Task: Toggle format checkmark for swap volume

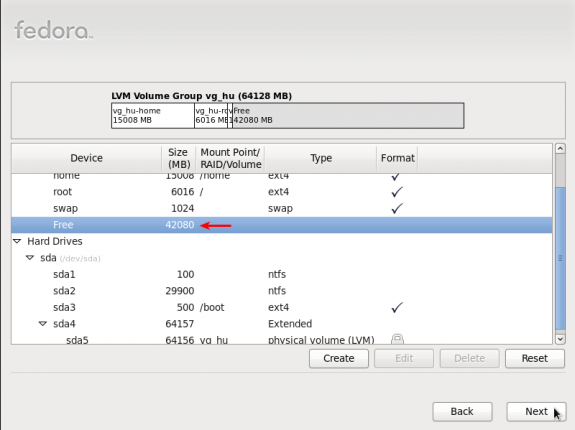Action: click(x=397, y=208)
